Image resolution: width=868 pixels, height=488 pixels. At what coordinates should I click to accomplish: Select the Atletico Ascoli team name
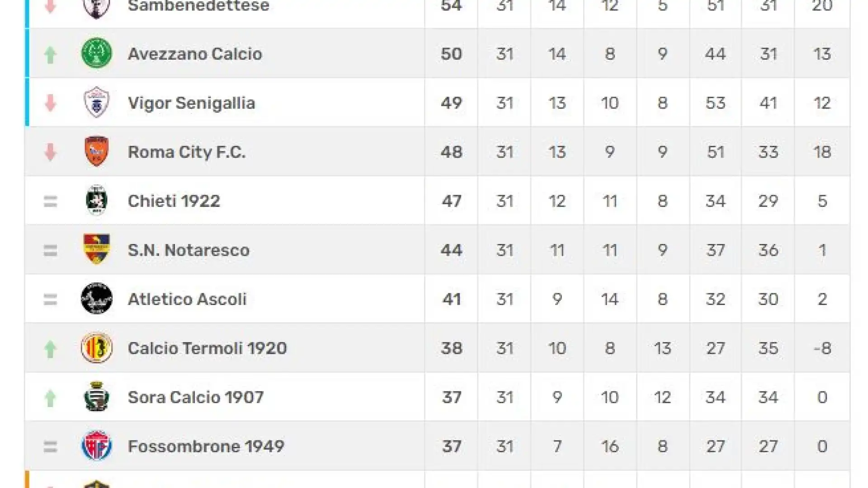click(x=187, y=299)
